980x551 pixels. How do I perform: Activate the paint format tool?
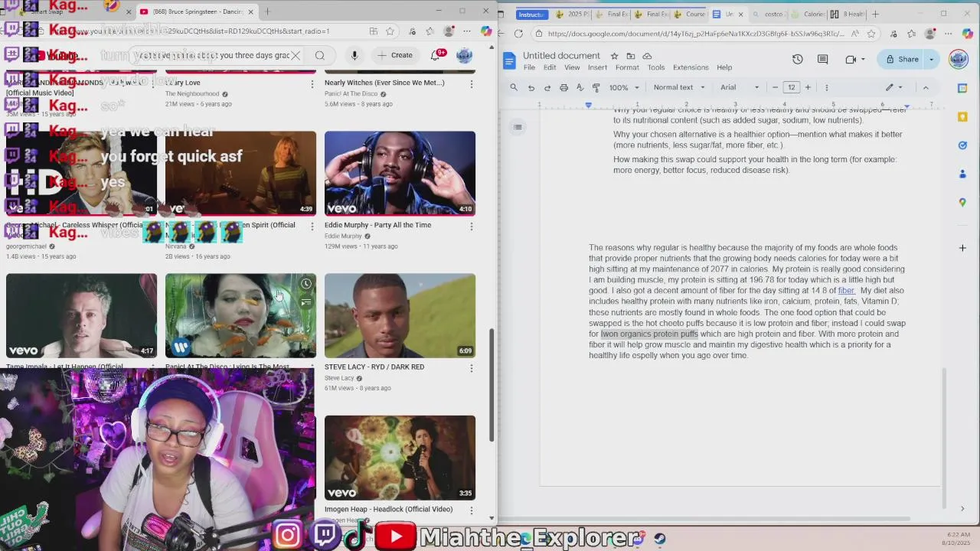(596, 87)
